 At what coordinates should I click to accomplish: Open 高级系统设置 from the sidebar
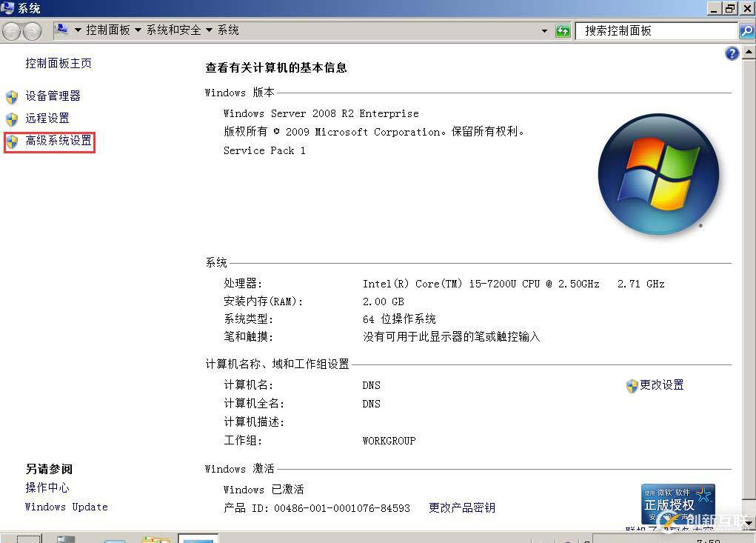pyautogui.click(x=58, y=140)
